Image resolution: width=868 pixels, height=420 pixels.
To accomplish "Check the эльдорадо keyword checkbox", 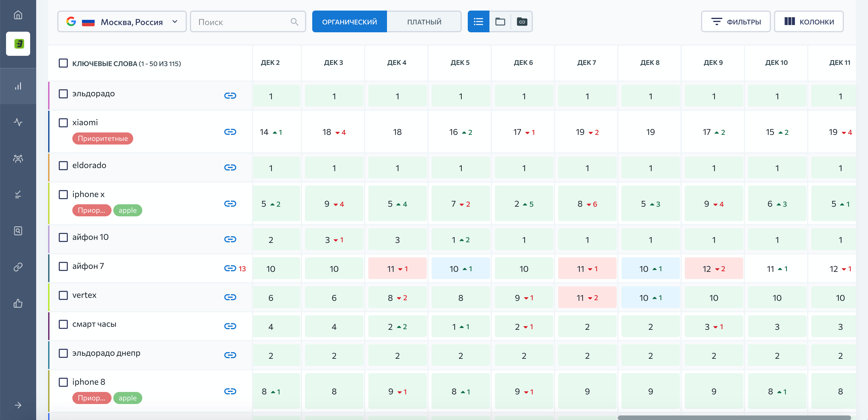I will coord(63,94).
